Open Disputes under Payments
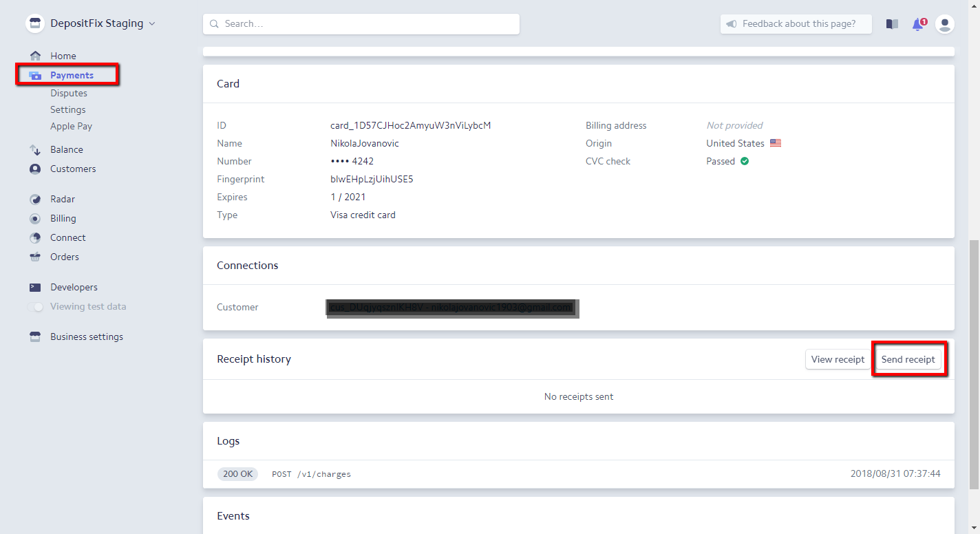 [x=69, y=93]
